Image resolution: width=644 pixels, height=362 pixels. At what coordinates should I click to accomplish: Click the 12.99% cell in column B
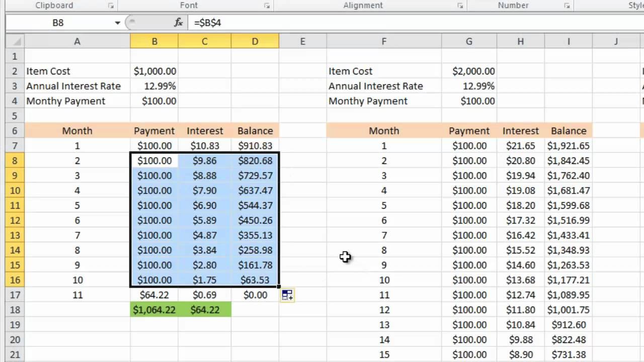tap(154, 86)
